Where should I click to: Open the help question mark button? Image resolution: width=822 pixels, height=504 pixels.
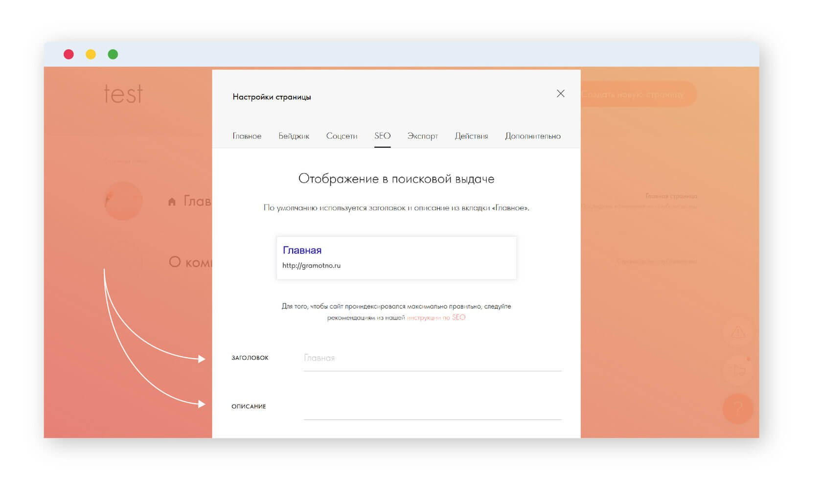click(738, 409)
